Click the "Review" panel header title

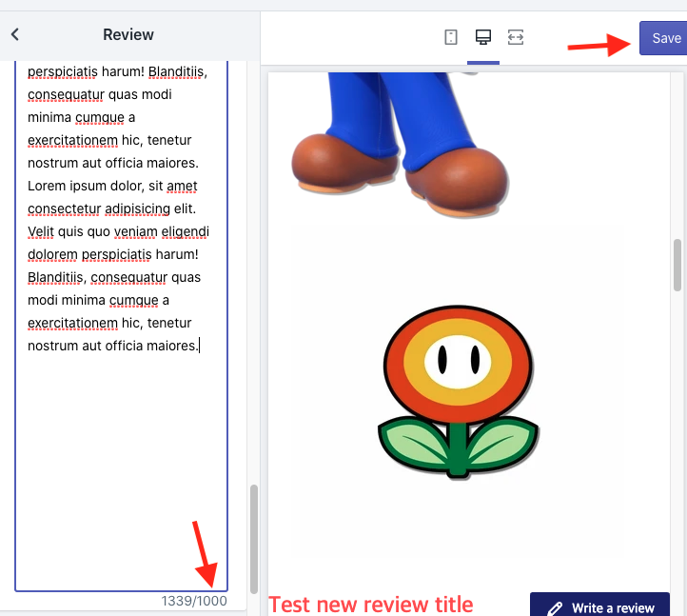pyautogui.click(x=128, y=34)
